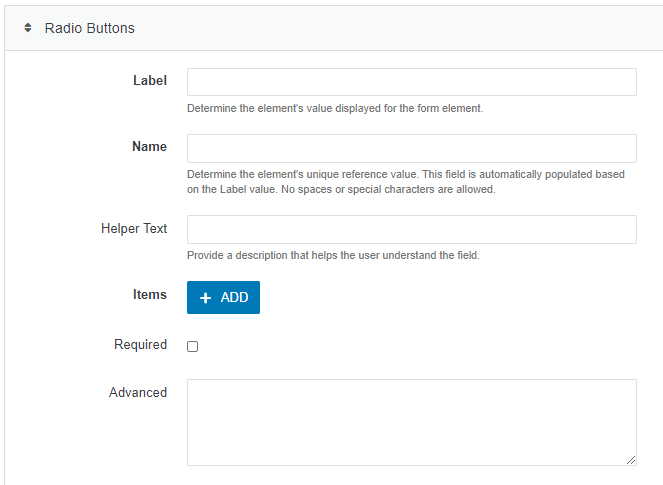Click the bold "Name" field caption
663x485 pixels.
(x=149, y=146)
